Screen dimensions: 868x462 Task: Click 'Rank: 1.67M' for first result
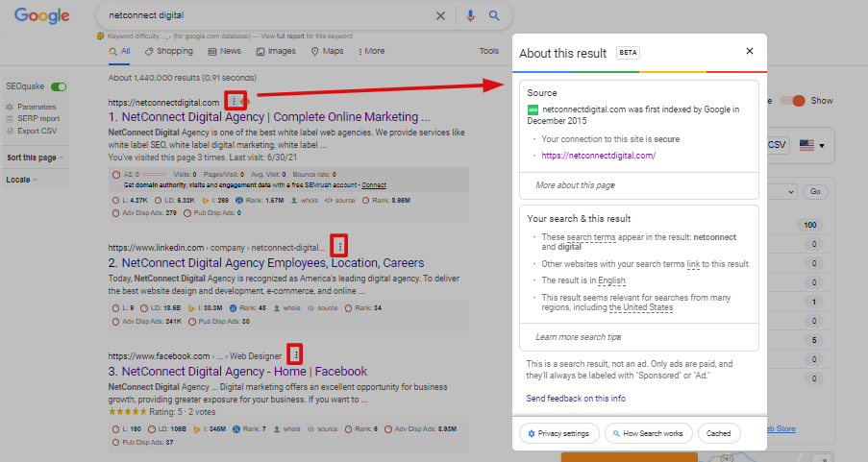click(266, 201)
